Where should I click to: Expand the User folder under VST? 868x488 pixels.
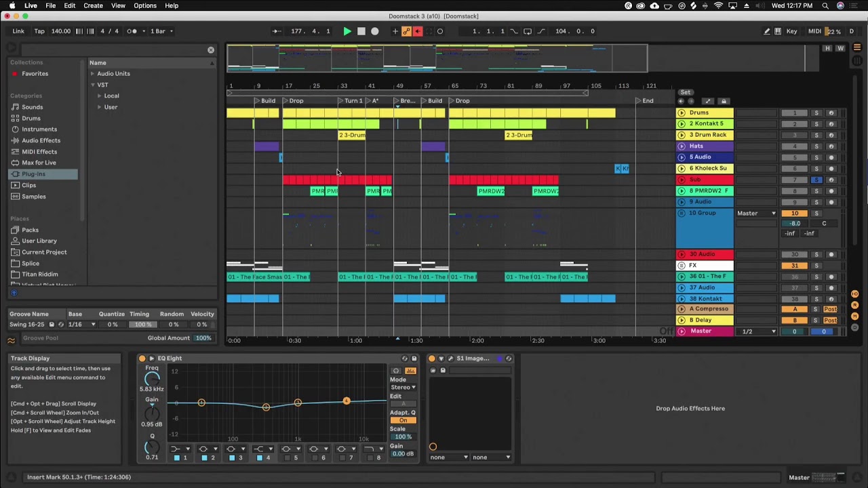[99, 107]
